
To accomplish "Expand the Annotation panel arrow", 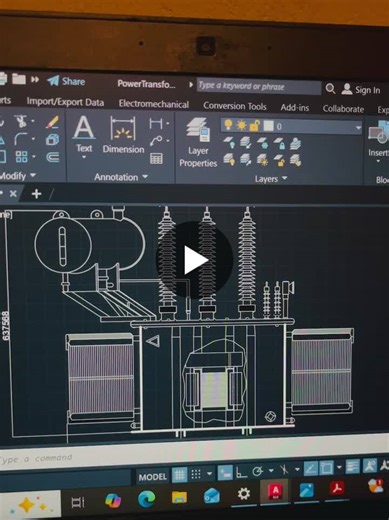I will (x=145, y=176).
